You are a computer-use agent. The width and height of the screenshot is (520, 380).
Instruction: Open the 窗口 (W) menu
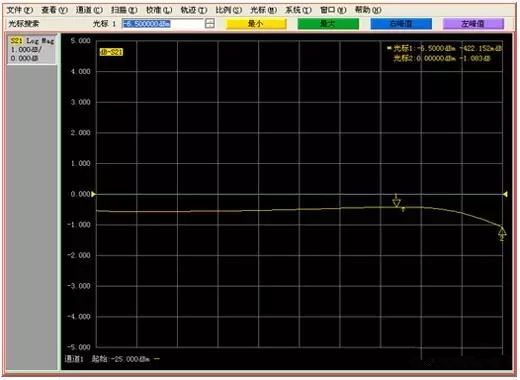pyautogui.click(x=333, y=10)
